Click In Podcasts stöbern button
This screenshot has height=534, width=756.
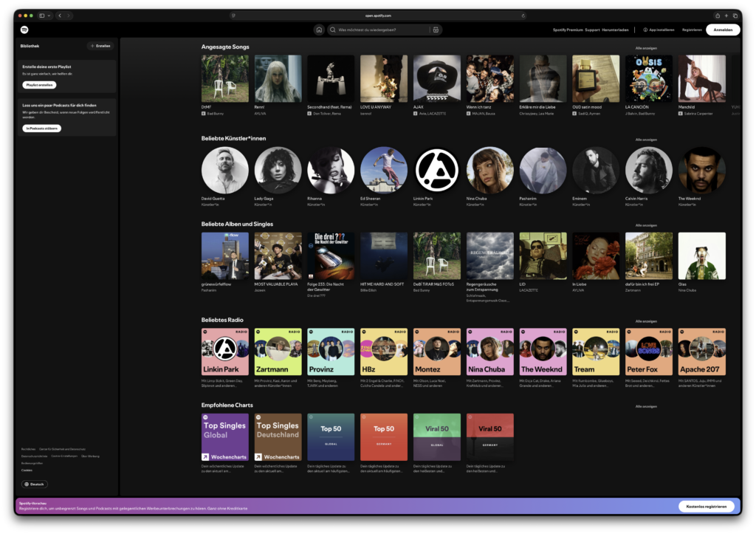pos(42,129)
